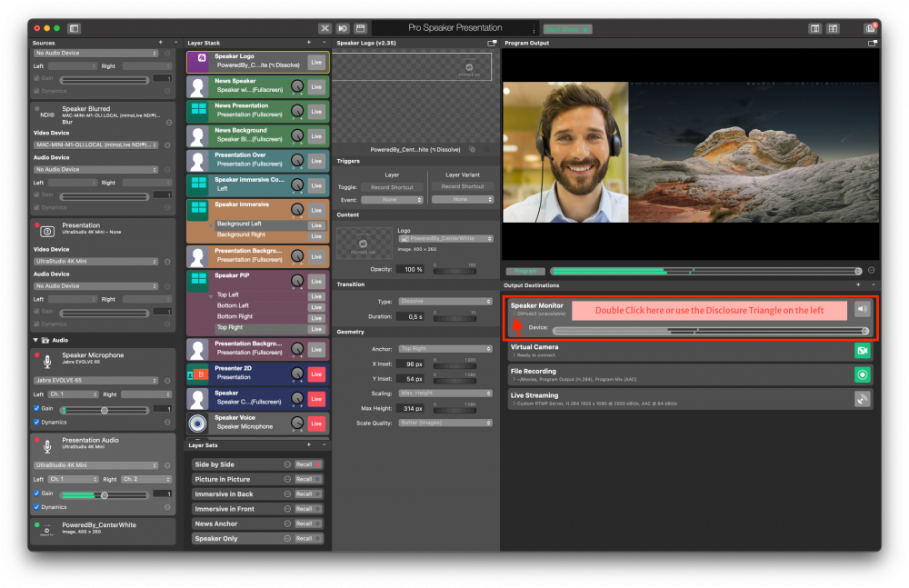This screenshot has width=909, height=588.
Task: Open the Jabra EVOLVE 65 device dropdown
Action: coord(95,381)
